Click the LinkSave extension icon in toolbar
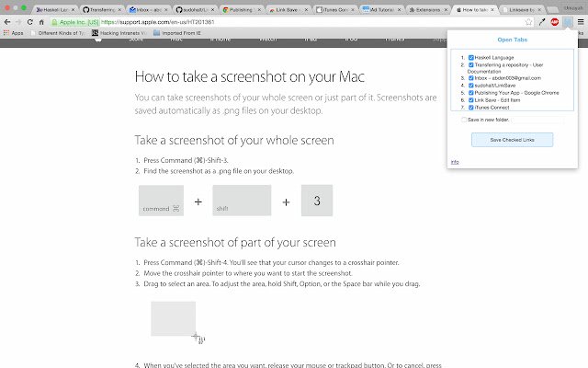588x368 pixels. tap(568, 22)
